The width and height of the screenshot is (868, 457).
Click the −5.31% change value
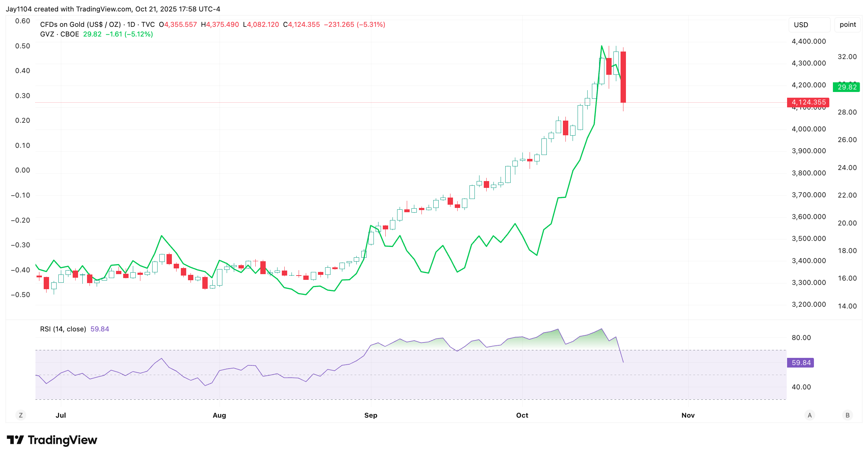(372, 24)
